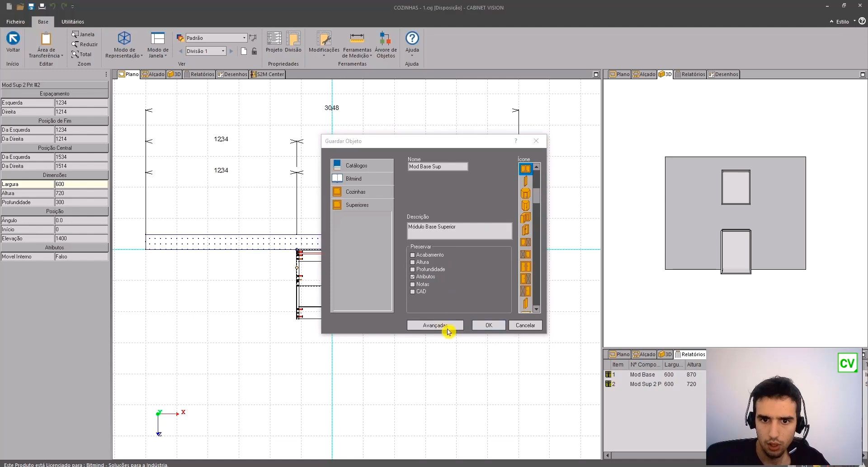Enable the Altura preserve checkbox
The image size is (868, 467).
[412, 262]
